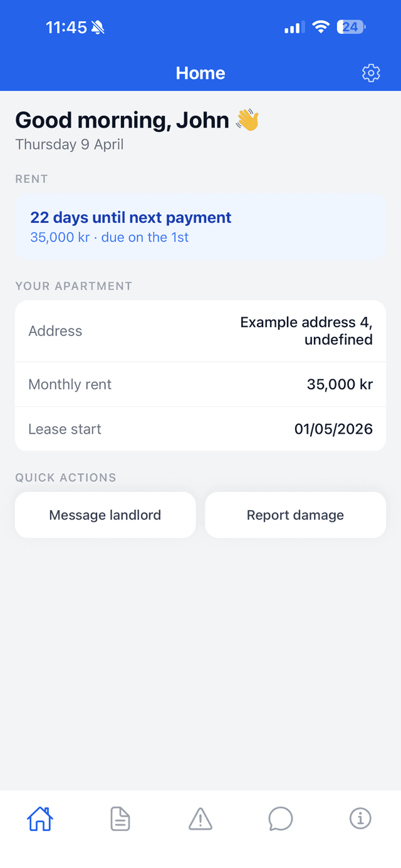Open the documents icon in bottom navigation
Screen dimensions: 401x868
(x=120, y=819)
